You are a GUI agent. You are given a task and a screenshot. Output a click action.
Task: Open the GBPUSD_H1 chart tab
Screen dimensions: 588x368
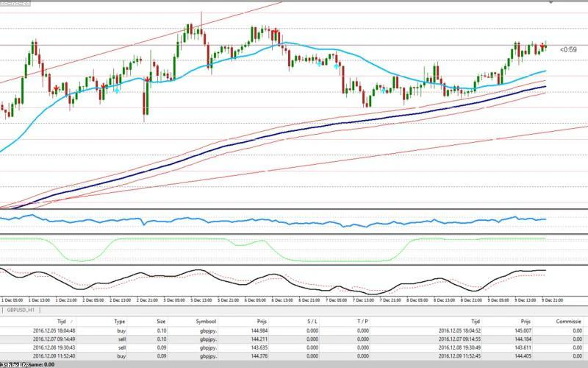(21, 310)
